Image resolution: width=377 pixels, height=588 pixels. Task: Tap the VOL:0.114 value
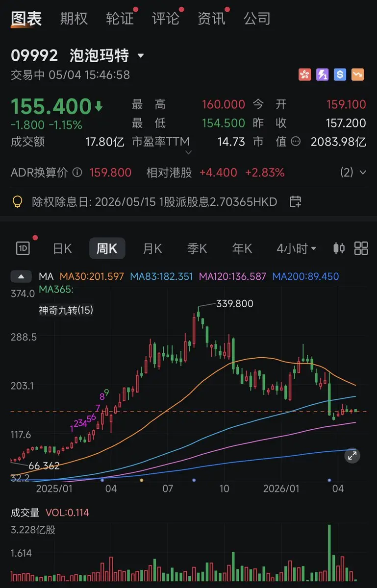(x=67, y=513)
